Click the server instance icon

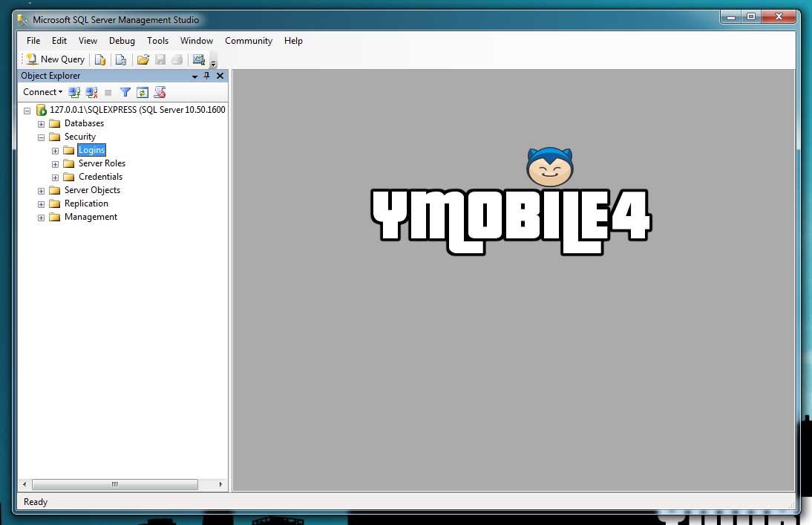(x=42, y=110)
